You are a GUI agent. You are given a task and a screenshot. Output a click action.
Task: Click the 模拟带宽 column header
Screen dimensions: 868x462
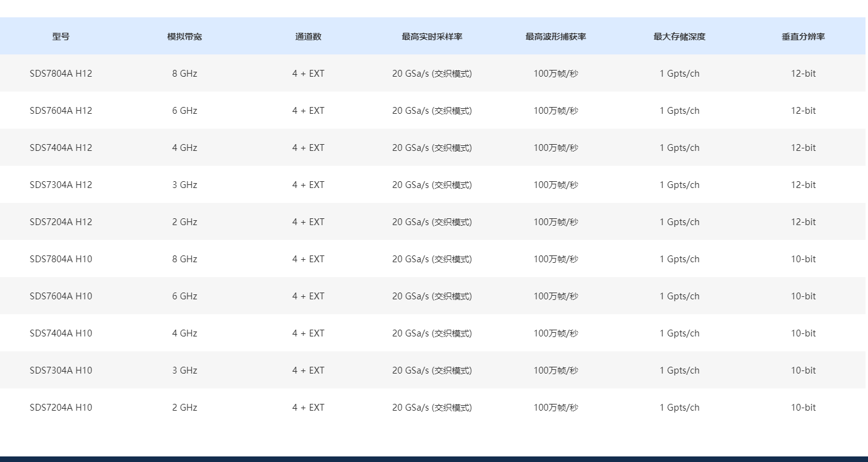[x=184, y=36]
